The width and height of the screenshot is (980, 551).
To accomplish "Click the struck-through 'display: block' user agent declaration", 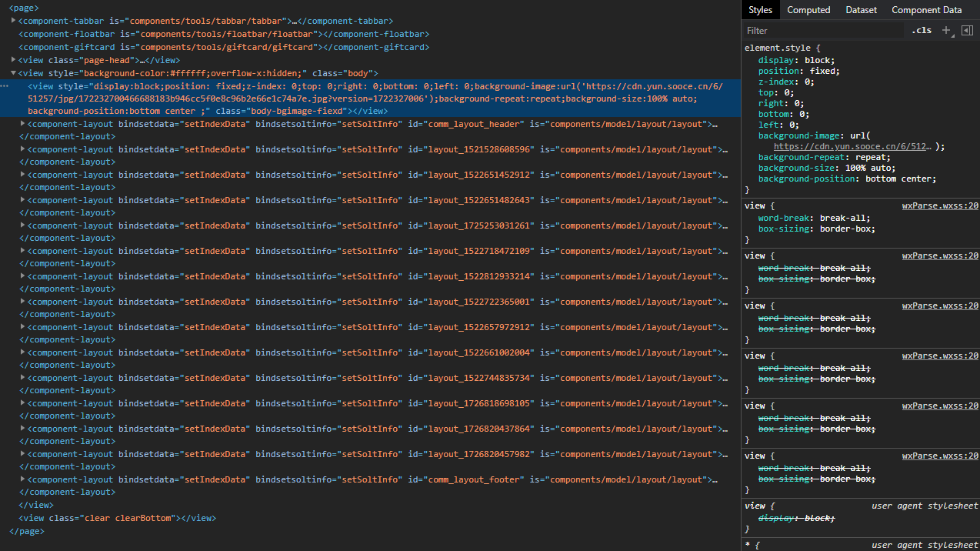I will [796, 518].
